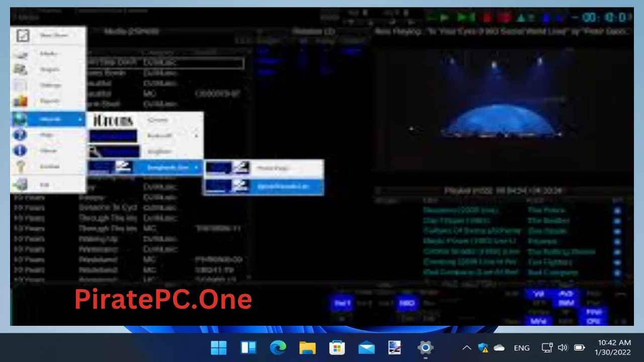Switch input language via ENG indicator
Viewport: 644px width, 362px height.
pos(522,348)
